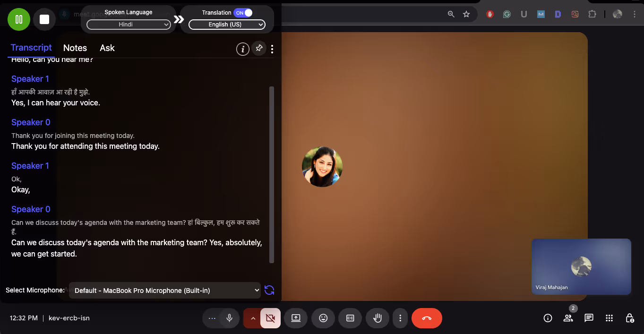
Task: Click the transcript panel scrollbar
Action: (272, 175)
